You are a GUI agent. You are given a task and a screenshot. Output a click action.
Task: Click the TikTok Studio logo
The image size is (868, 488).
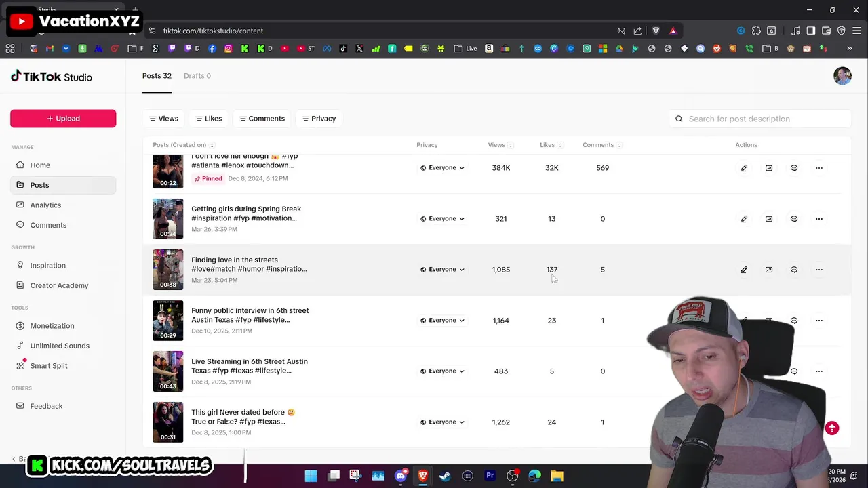click(52, 77)
